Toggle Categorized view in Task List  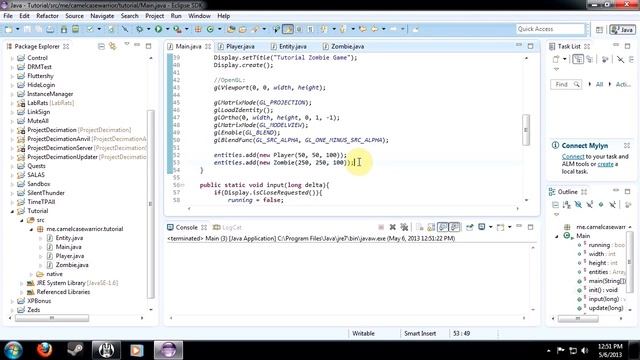click(578, 60)
